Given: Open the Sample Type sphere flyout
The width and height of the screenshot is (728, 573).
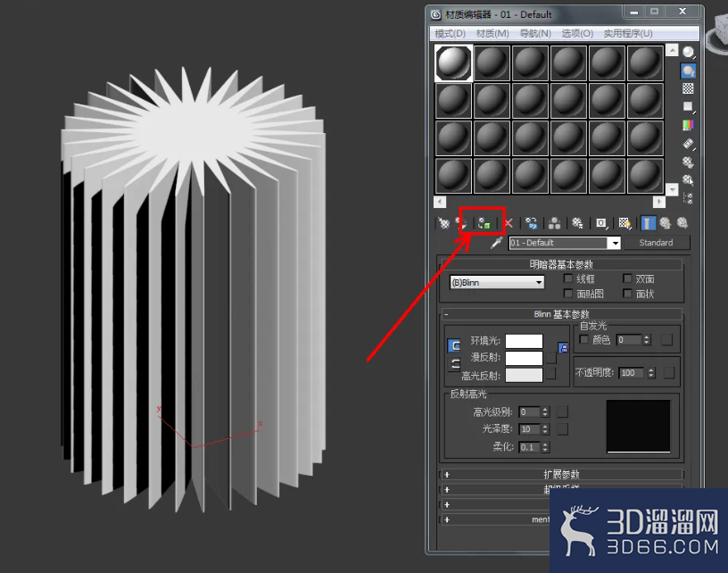Looking at the screenshot, I should [688, 52].
